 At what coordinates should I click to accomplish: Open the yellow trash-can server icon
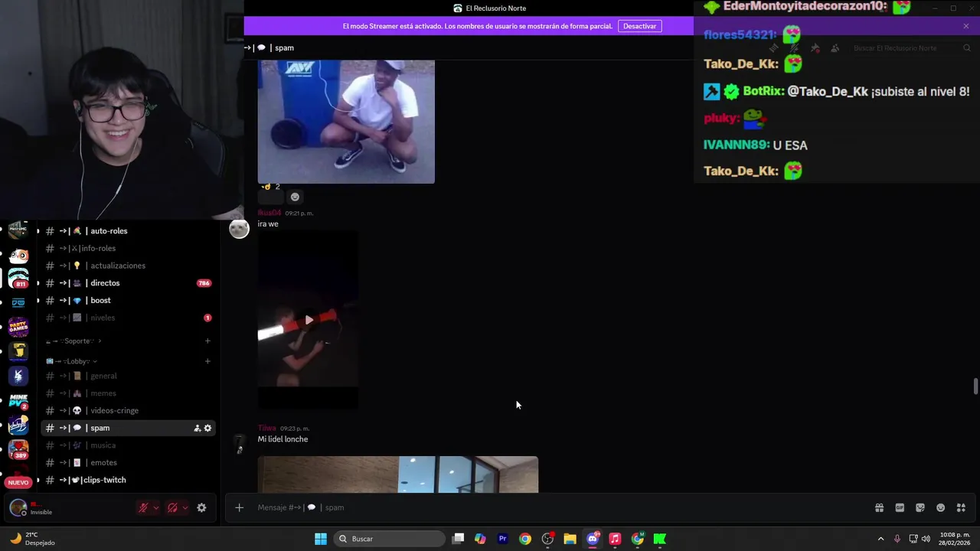coord(18,351)
